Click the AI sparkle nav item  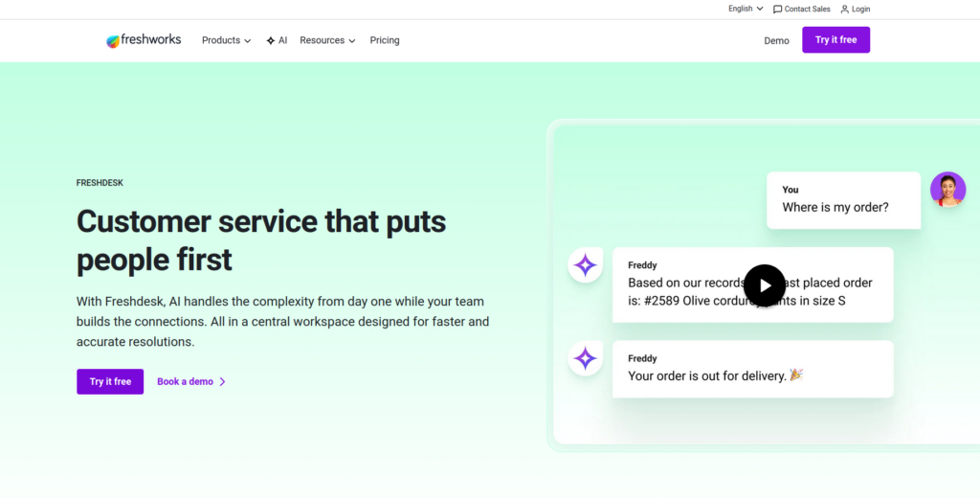coord(277,40)
